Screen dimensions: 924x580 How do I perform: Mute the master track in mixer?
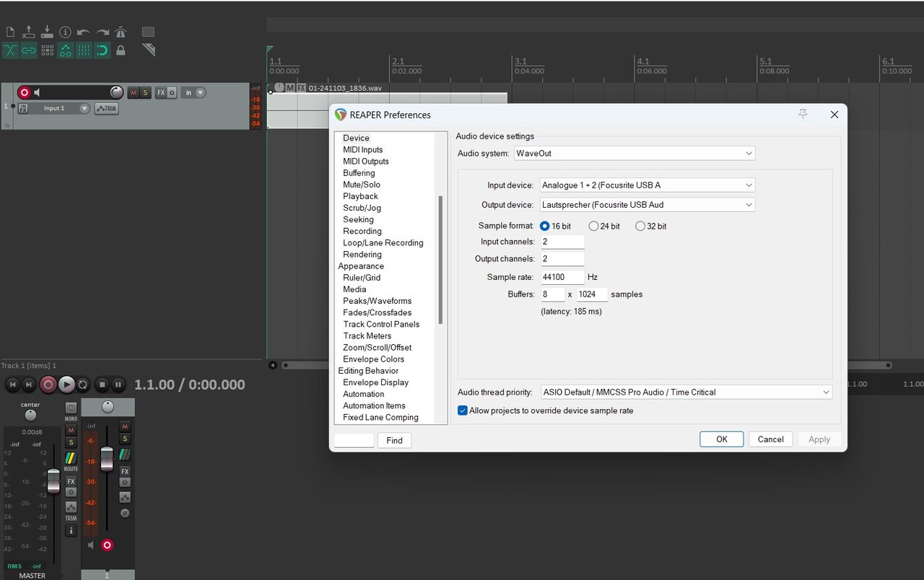tap(71, 430)
